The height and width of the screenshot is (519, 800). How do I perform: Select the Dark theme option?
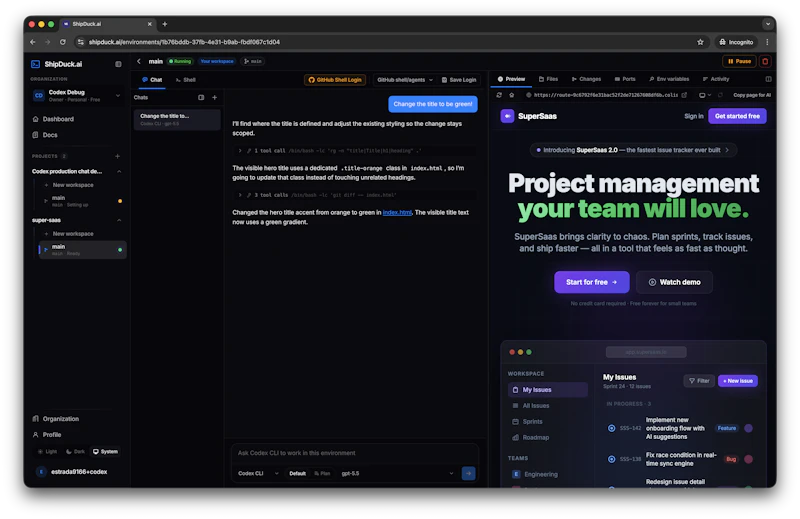76,452
